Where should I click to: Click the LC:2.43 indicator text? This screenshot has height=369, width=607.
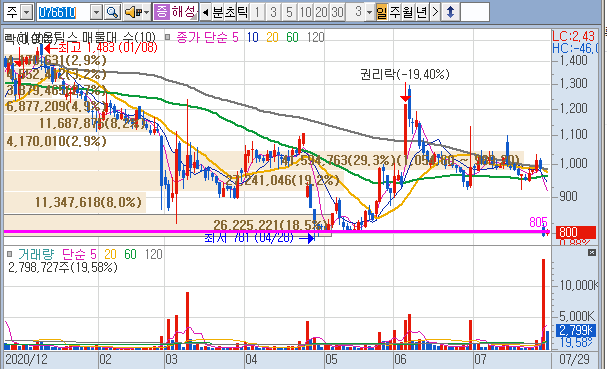coord(574,36)
